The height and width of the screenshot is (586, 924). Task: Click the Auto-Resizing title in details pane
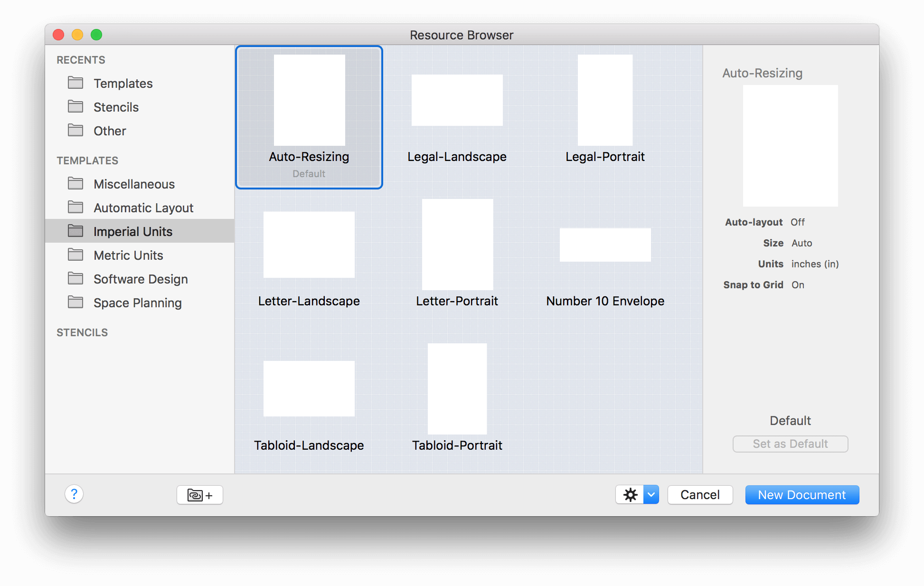tap(763, 73)
